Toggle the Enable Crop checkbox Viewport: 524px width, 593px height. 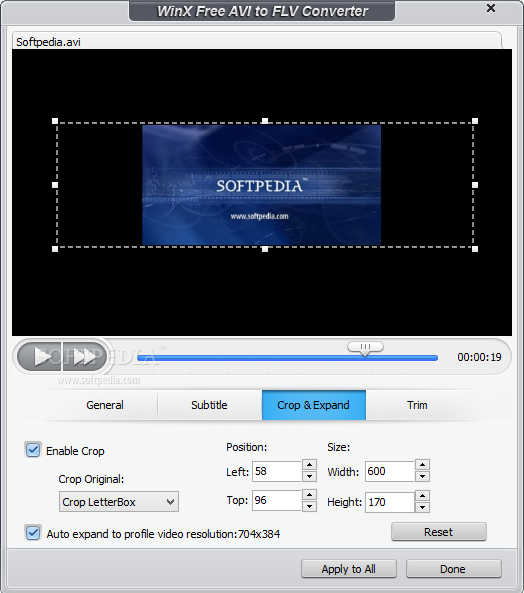(x=33, y=450)
